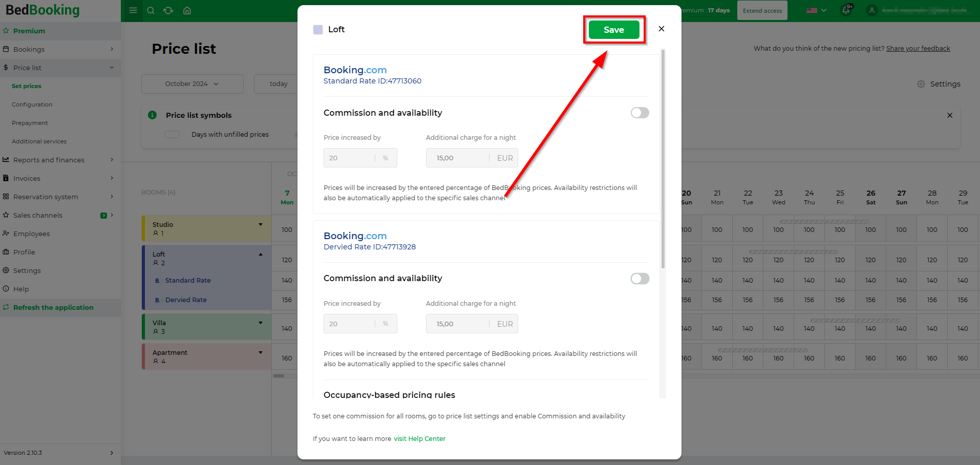Image resolution: width=980 pixels, height=465 pixels.
Task: Select Configuration submenu item
Action: (32, 104)
